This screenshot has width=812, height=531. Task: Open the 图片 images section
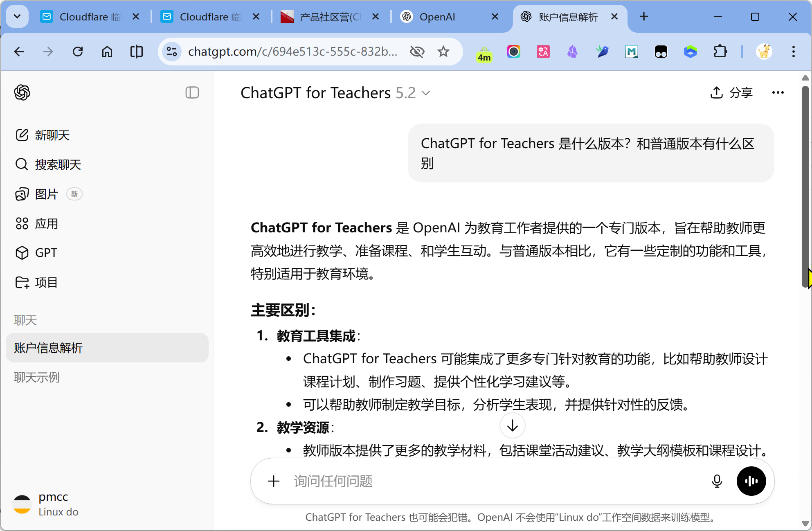[x=46, y=194]
